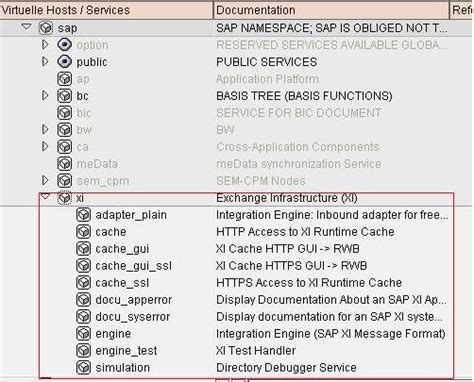Click 'XI Test Handler' description
The image size is (474, 382).
tap(256, 351)
